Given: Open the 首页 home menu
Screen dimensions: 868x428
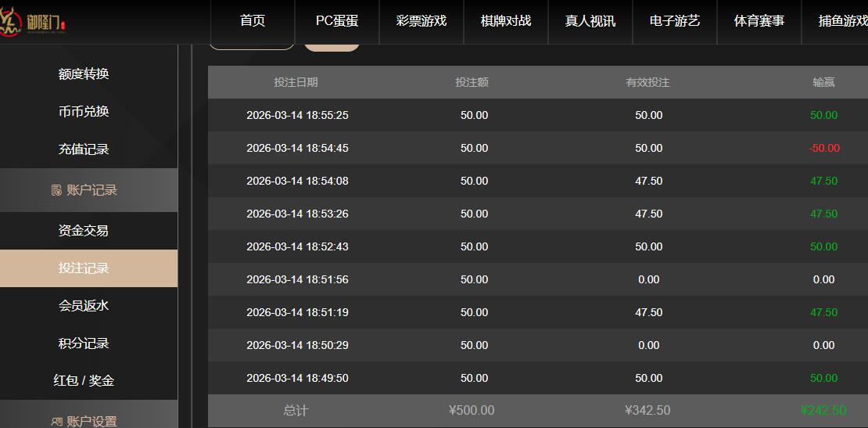Looking at the screenshot, I should pos(253,21).
